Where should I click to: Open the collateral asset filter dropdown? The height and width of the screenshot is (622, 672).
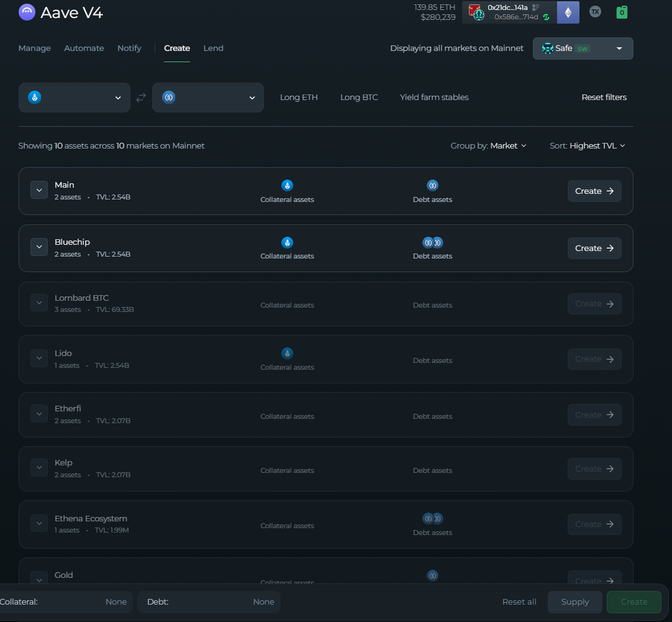(75, 98)
